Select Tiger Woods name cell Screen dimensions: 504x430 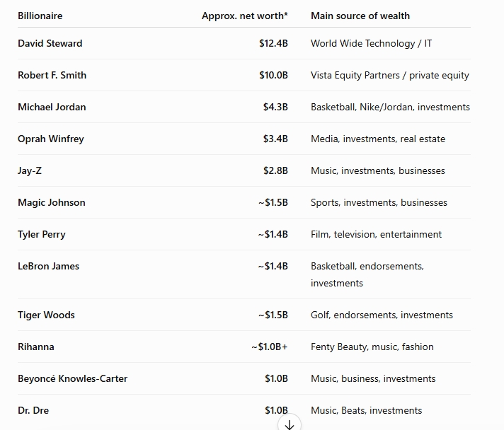coord(46,315)
